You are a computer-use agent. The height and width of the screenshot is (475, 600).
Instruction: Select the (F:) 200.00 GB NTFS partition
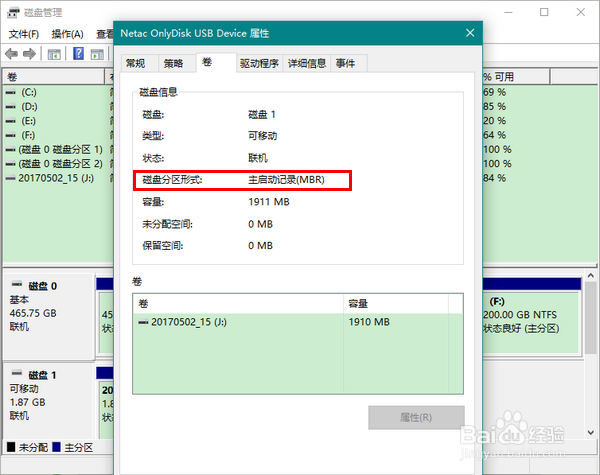click(x=531, y=323)
